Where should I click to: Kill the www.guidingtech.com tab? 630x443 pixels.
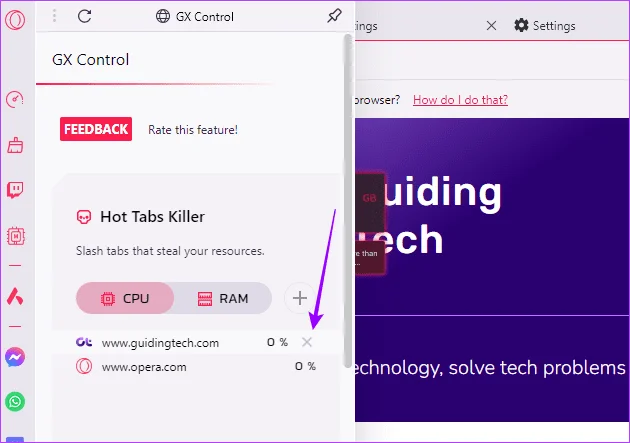(x=307, y=342)
